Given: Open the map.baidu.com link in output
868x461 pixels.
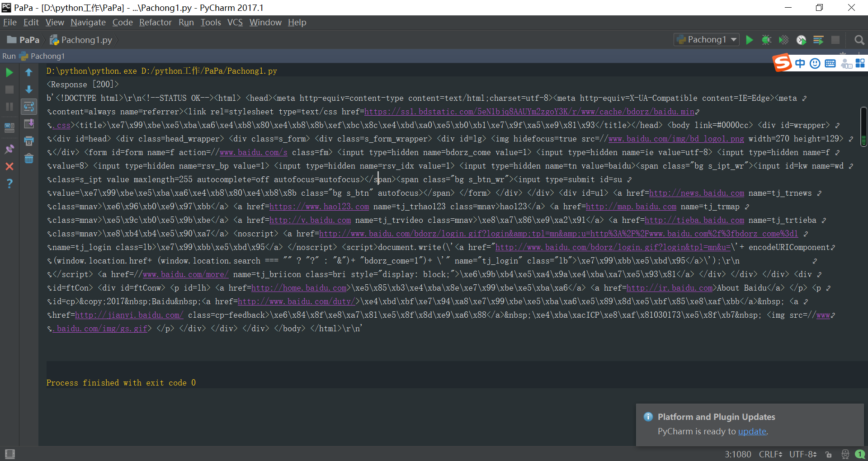Looking at the screenshot, I should pos(631,207).
